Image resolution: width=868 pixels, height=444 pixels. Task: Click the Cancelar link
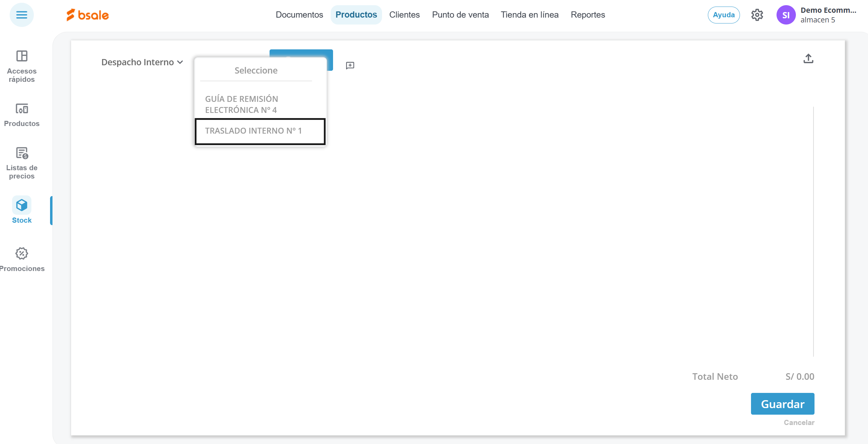799,423
